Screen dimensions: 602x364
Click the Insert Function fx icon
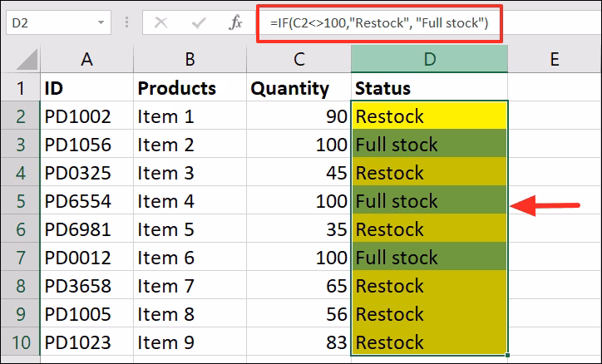[237, 23]
